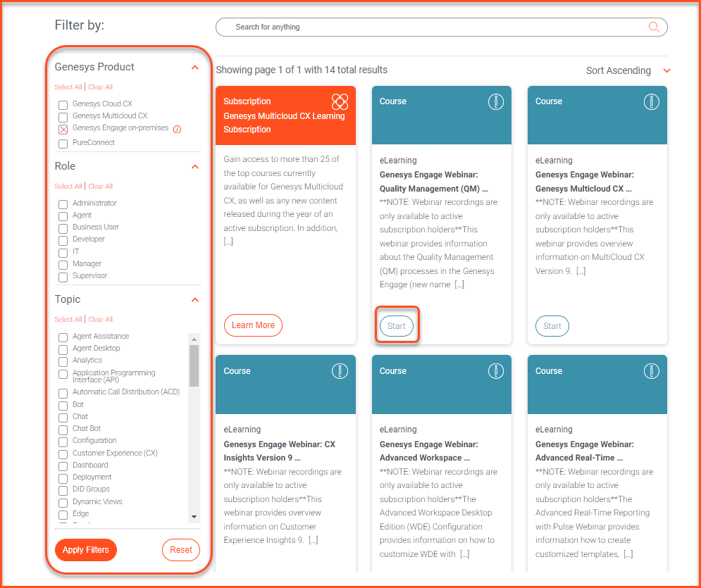Open info icon on Advanced Workspace course card
Screen dimensions: 701x588
coord(495,371)
